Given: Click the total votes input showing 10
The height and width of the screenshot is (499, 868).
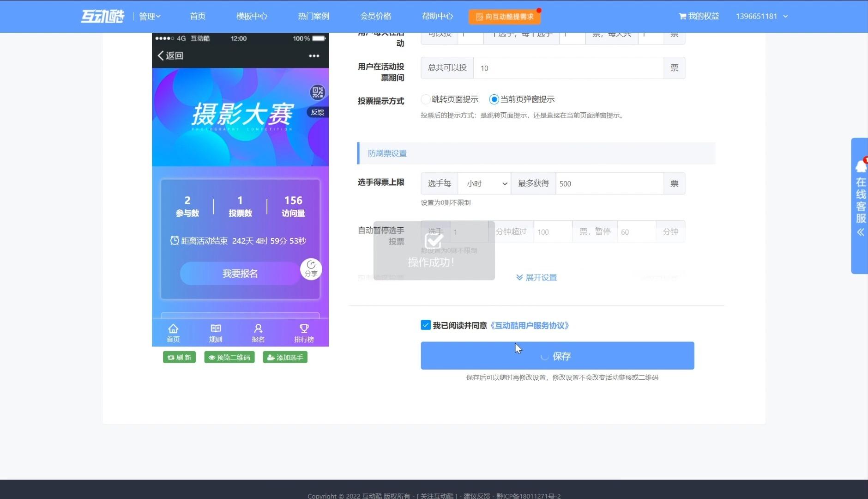Looking at the screenshot, I should [x=568, y=68].
